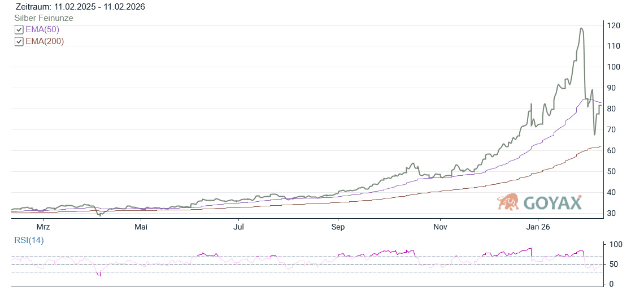The height and width of the screenshot is (290, 644).
Task: Click the Mrz month marker on the x-axis
Action: coord(43,227)
